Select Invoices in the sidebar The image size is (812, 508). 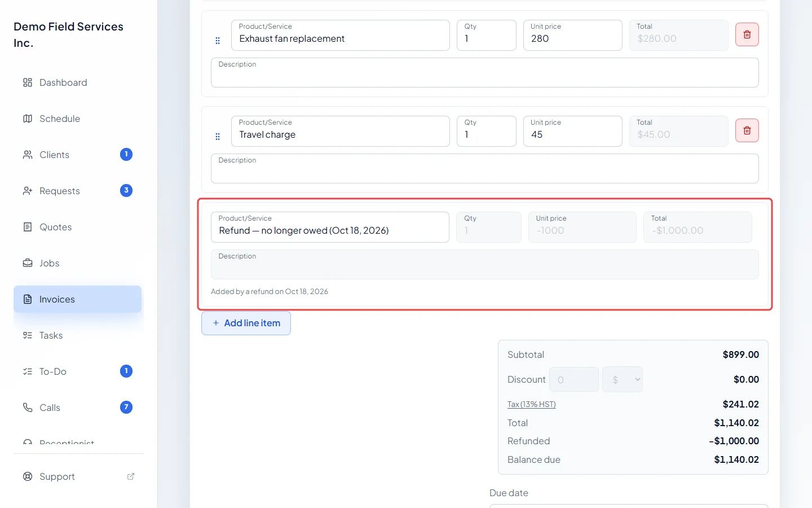pos(77,299)
